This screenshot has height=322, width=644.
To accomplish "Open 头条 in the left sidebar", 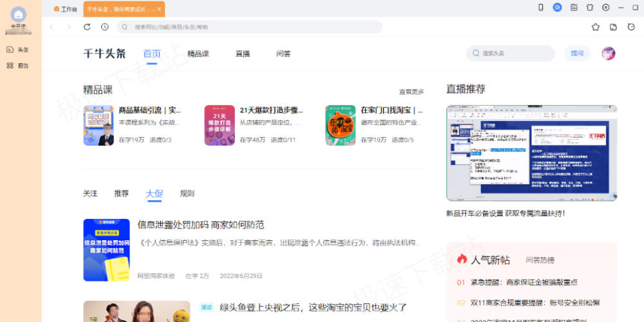I will (x=17, y=50).
